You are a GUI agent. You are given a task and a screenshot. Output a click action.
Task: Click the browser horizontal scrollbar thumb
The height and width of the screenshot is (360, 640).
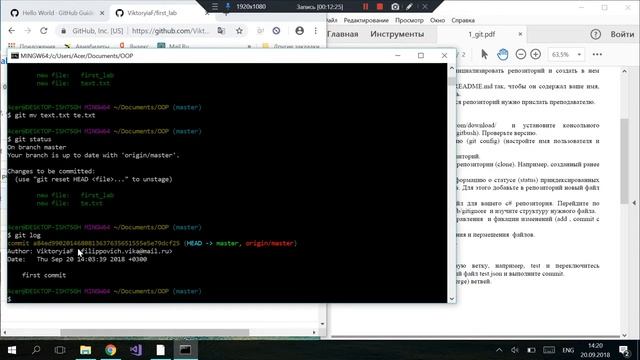point(154,332)
